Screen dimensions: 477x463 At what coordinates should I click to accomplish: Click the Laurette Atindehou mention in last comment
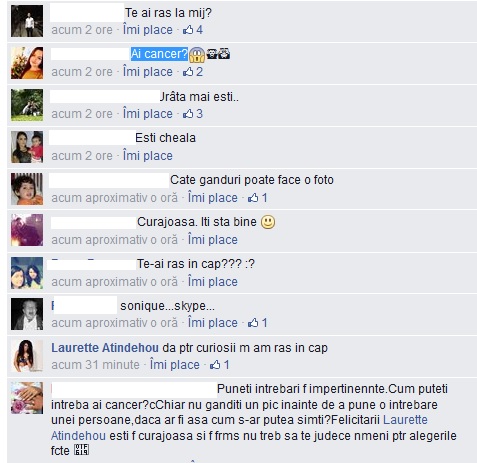point(239,428)
